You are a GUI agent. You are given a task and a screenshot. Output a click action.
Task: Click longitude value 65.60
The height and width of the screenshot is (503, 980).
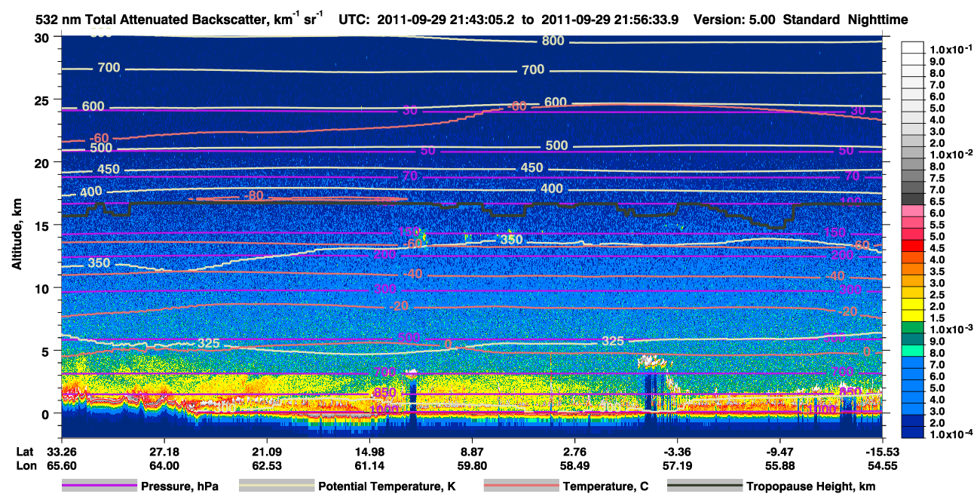click(62, 466)
